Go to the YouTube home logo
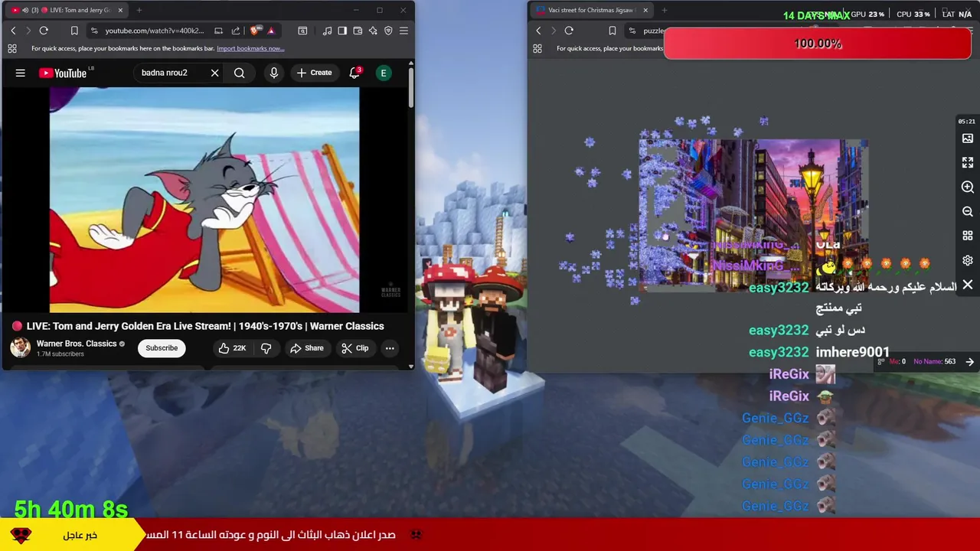Viewport: 980px width, 551px height. click(64, 73)
